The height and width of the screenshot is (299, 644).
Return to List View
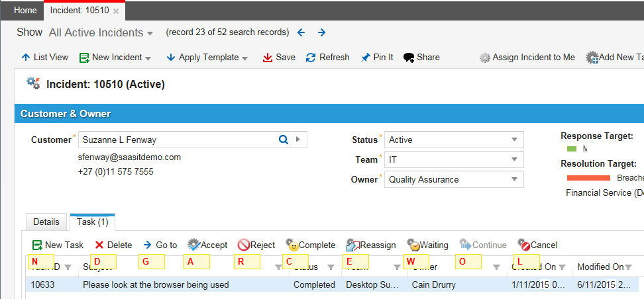click(44, 58)
